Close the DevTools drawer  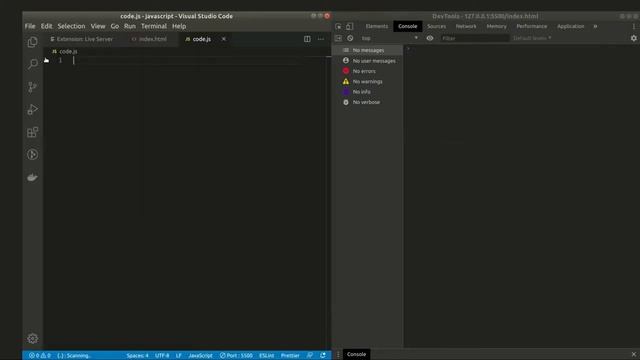pos(633,354)
